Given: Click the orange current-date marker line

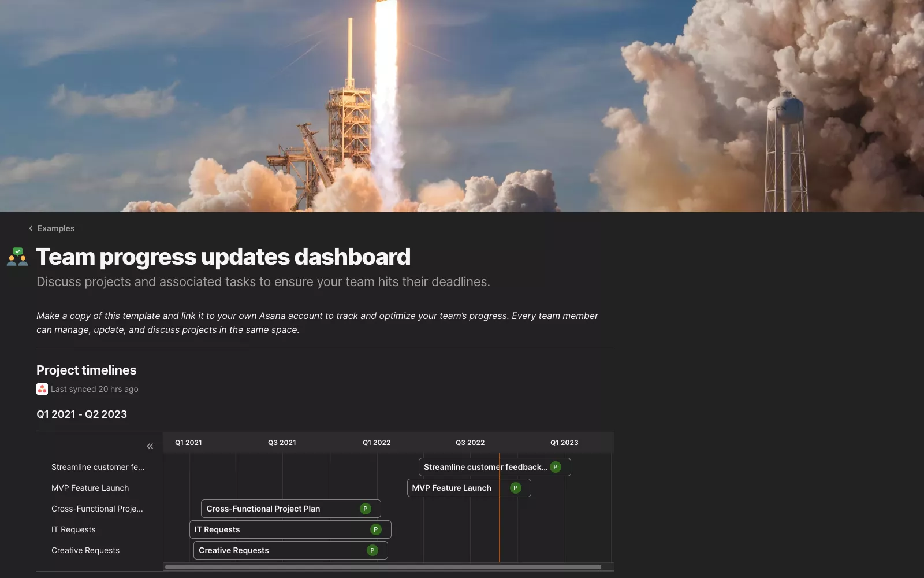Looking at the screenshot, I should coord(500,520).
